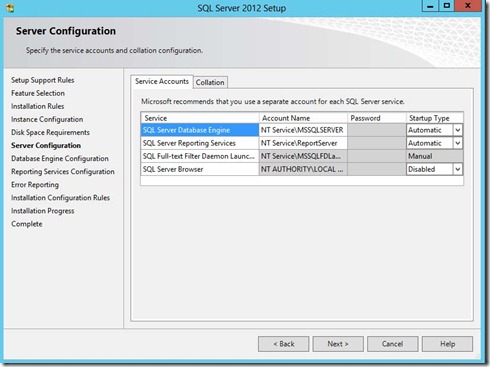Click the NT AUTHORITY\LOCAL account cell
This screenshot has height=367, width=490.
pos(303,169)
